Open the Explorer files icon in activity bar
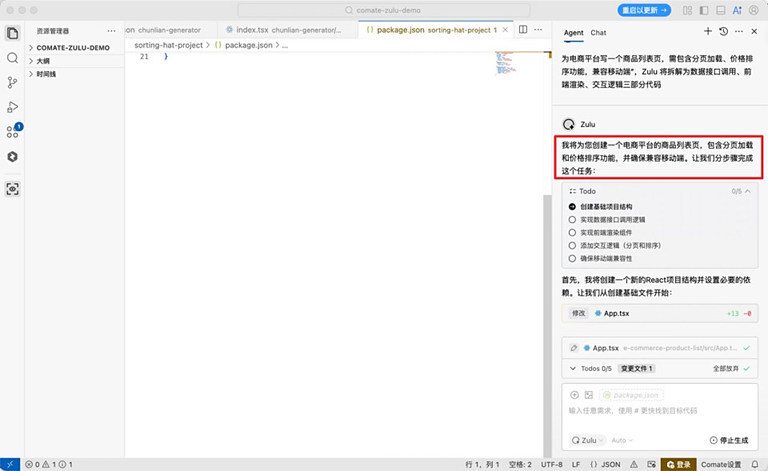768x471 pixels. tap(13, 33)
